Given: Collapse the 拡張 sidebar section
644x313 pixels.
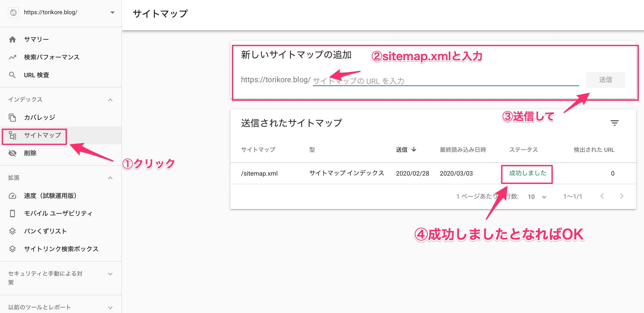Looking at the screenshot, I should tap(110, 178).
